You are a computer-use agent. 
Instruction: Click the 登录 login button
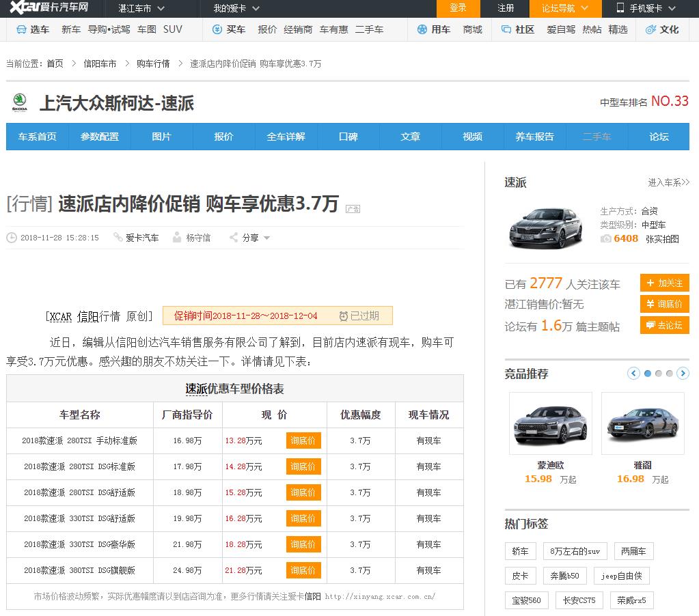pyautogui.click(x=458, y=8)
